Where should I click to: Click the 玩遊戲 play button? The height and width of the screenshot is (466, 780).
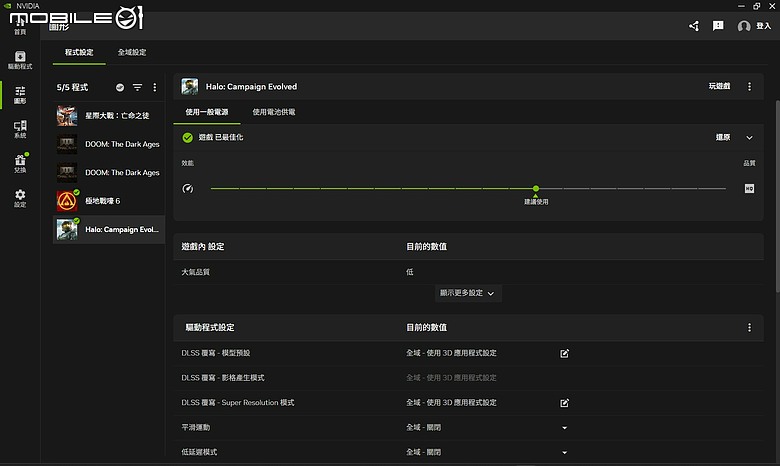click(719, 86)
